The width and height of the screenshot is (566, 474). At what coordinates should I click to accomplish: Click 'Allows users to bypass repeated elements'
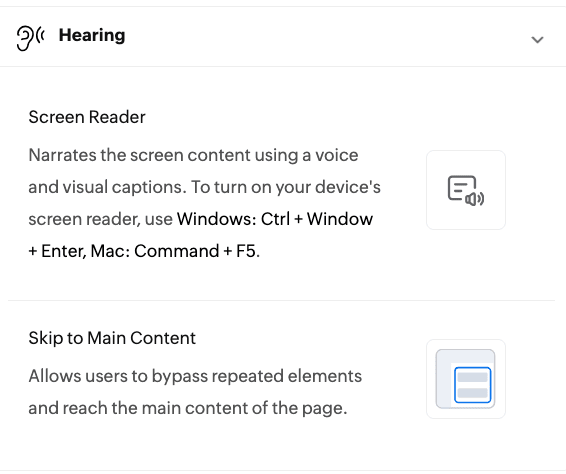point(195,376)
